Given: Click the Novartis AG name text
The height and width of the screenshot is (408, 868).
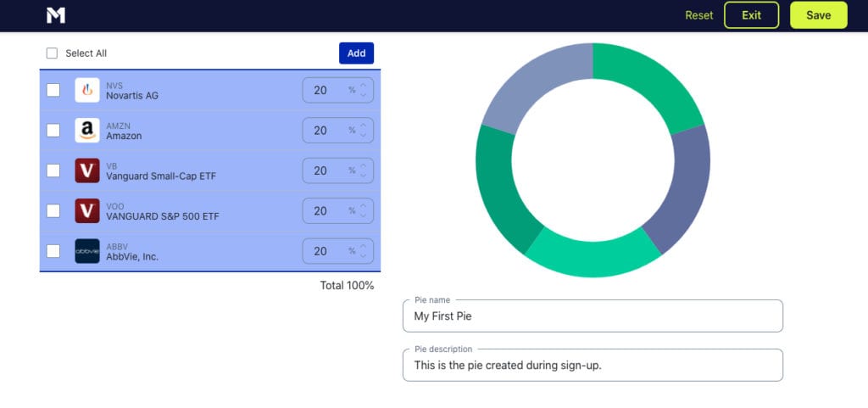Looking at the screenshot, I should point(132,96).
